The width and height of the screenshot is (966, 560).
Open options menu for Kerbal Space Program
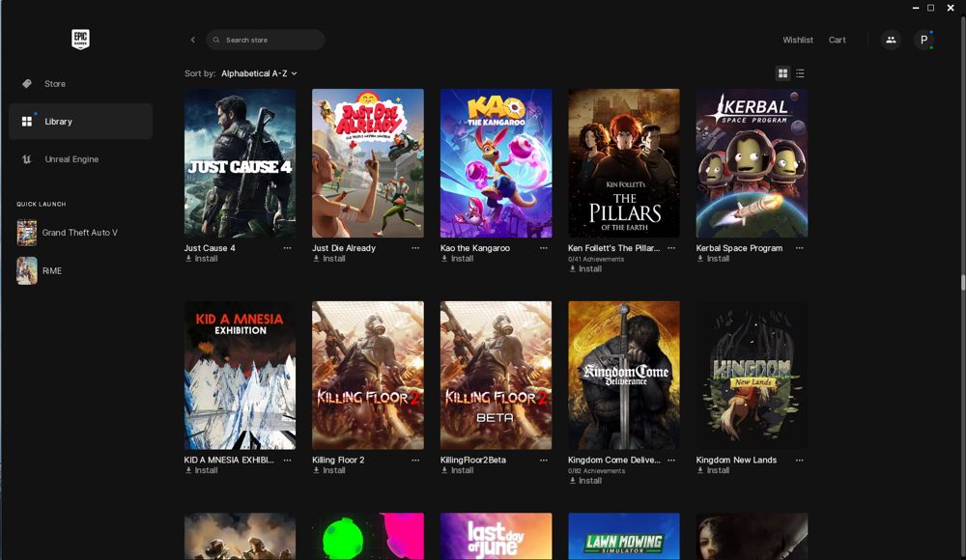coord(800,248)
